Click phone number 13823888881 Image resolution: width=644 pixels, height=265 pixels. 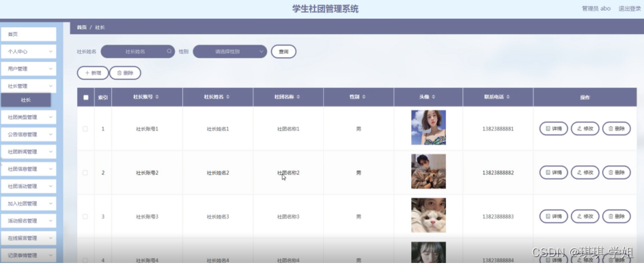tap(498, 129)
